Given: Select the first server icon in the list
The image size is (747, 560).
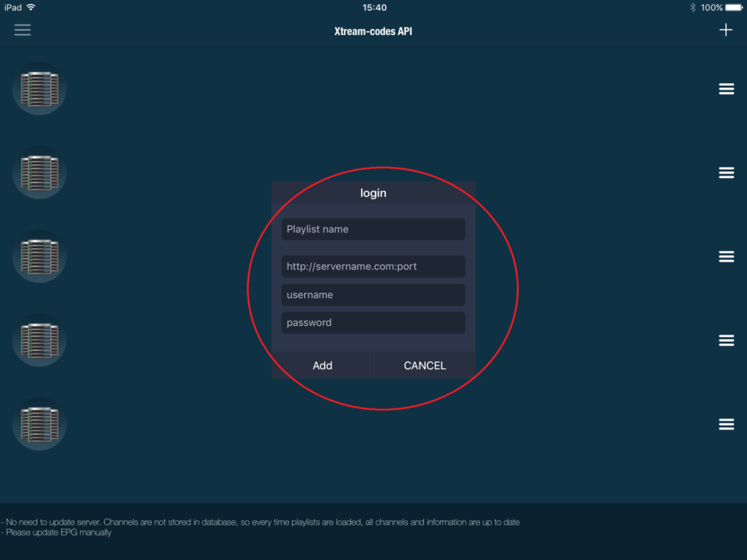Looking at the screenshot, I should (x=39, y=87).
